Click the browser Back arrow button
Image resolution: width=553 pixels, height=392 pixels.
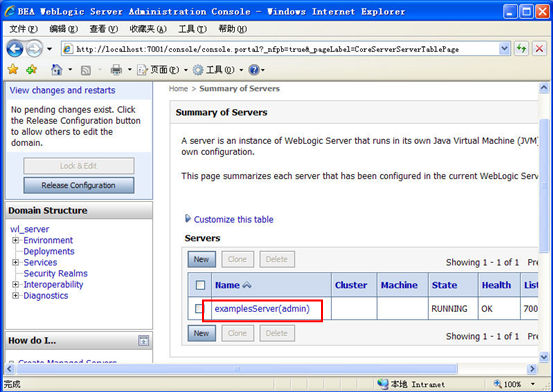(15, 49)
